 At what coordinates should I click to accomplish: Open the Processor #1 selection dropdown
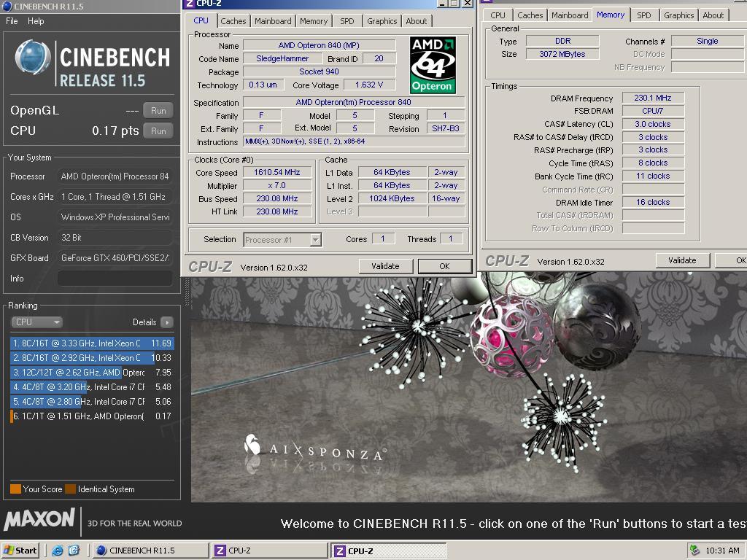(x=282, y=240)
